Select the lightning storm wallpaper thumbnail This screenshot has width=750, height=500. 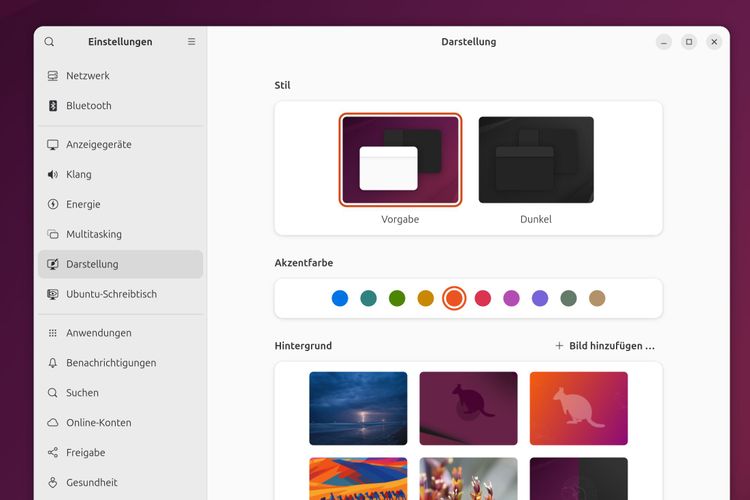tap(358, 408)
